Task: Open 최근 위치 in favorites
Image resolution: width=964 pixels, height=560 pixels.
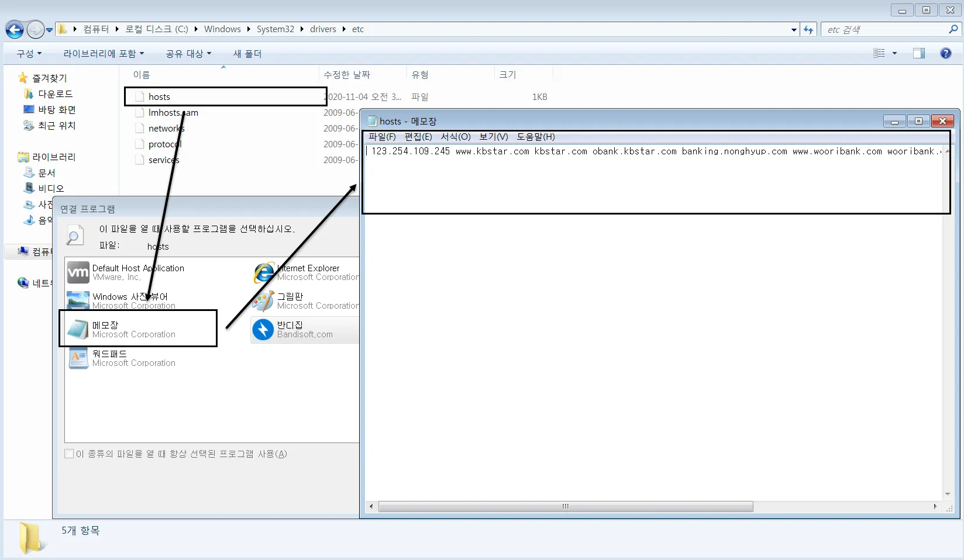Action: tap(57, 125)
